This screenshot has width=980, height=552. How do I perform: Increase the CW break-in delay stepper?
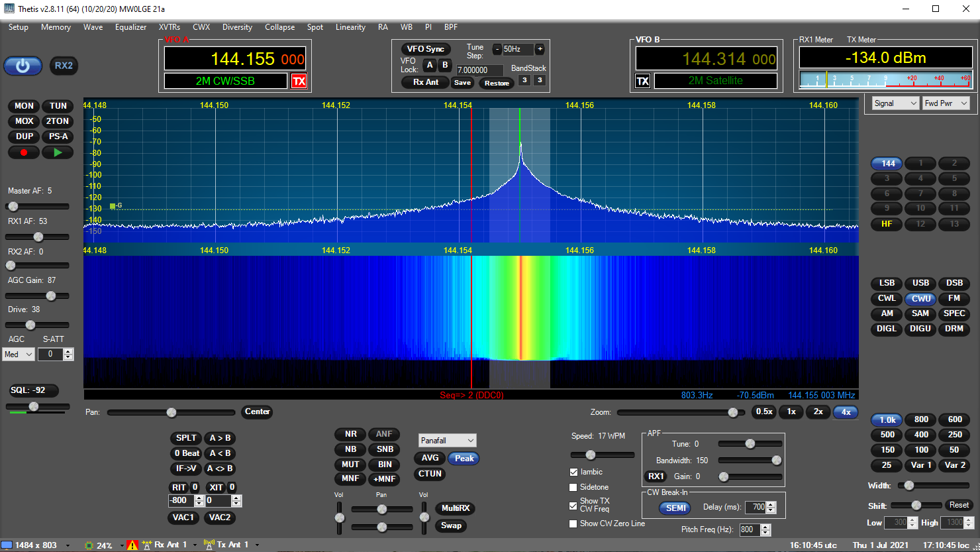pyautogui.click(x=771, y=504)
